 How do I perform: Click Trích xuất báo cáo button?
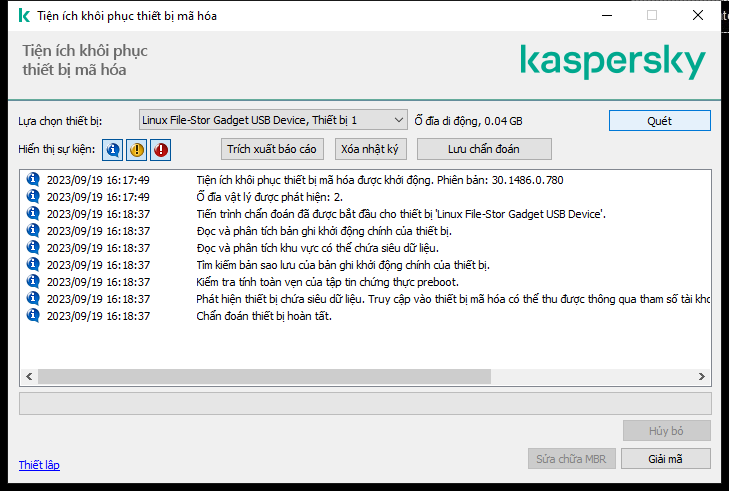point(271,149)
